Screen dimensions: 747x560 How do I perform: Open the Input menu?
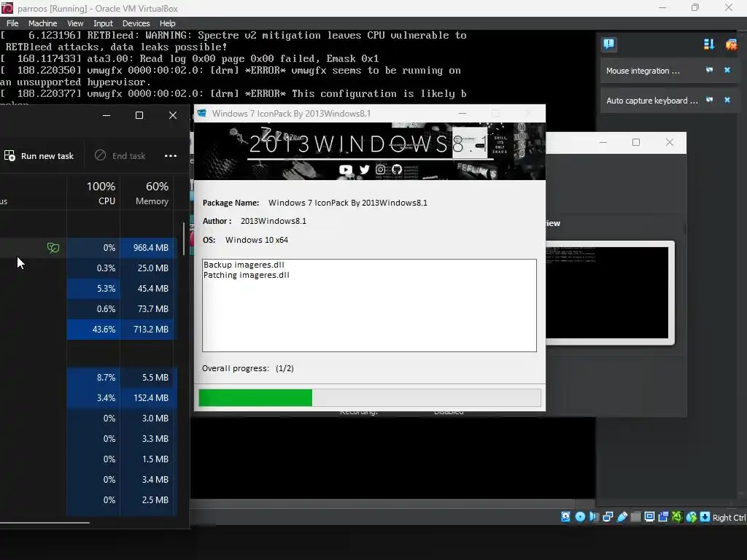(x=103, y=23)
